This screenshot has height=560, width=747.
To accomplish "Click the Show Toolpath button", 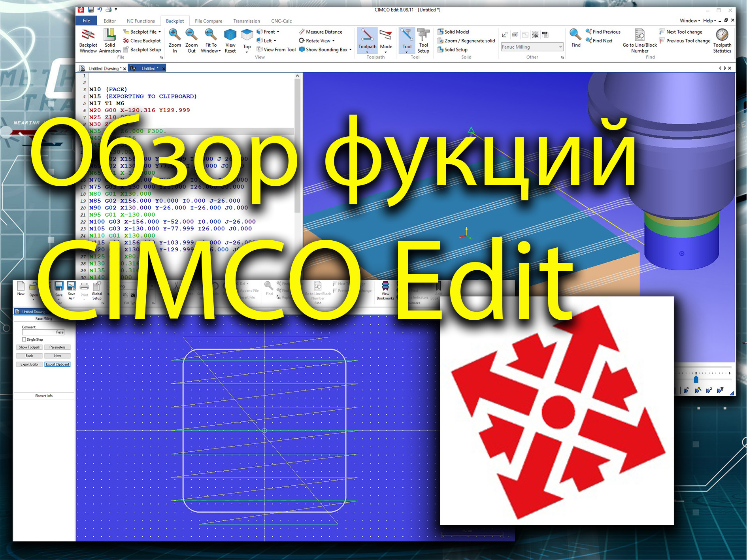I will 29,347.
